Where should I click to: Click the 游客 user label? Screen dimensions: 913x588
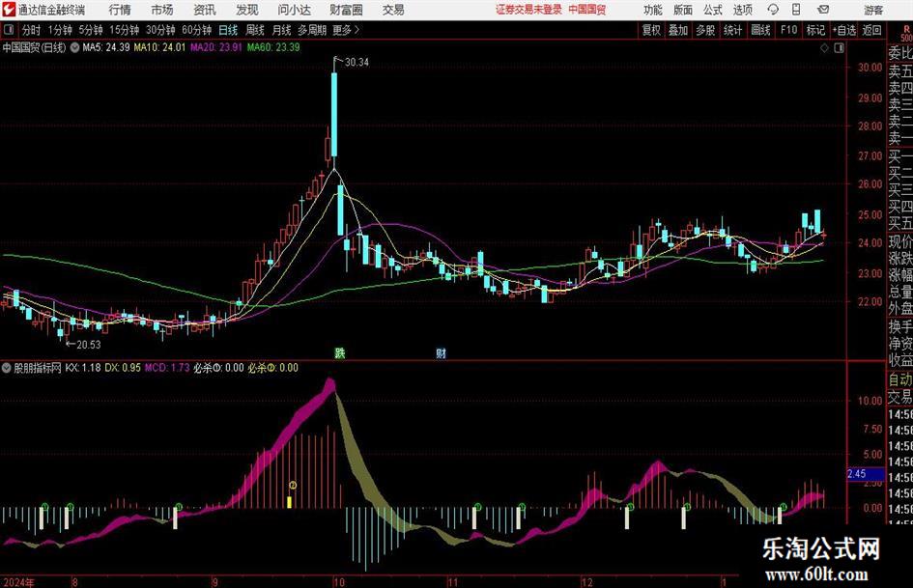coord(872,10)
